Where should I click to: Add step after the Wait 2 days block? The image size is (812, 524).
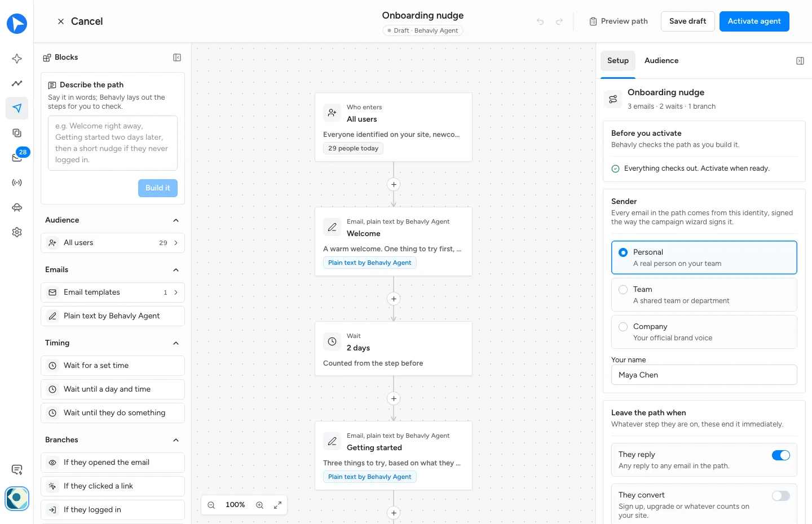pyautogui.click(x=394, y=398)
